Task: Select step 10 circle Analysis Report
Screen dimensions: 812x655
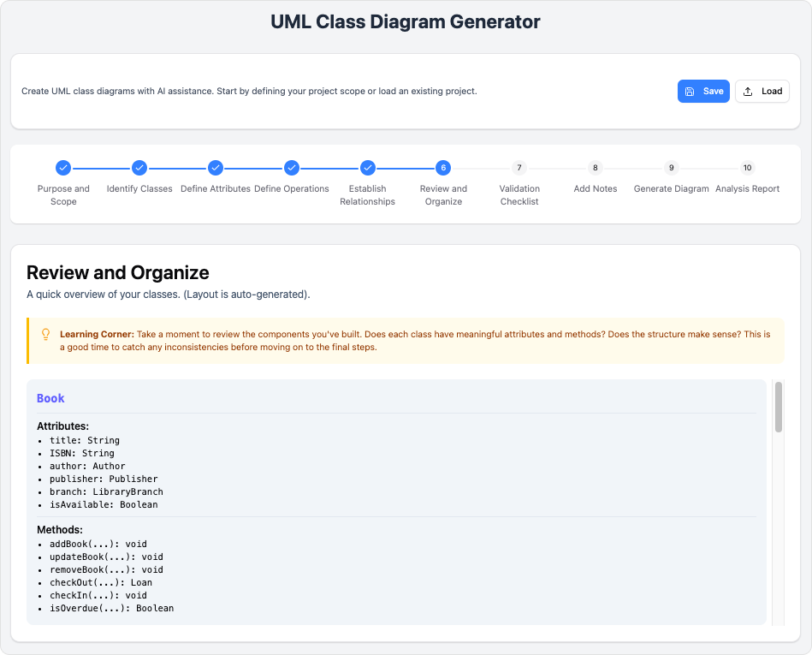Action: tap(747, 168)
